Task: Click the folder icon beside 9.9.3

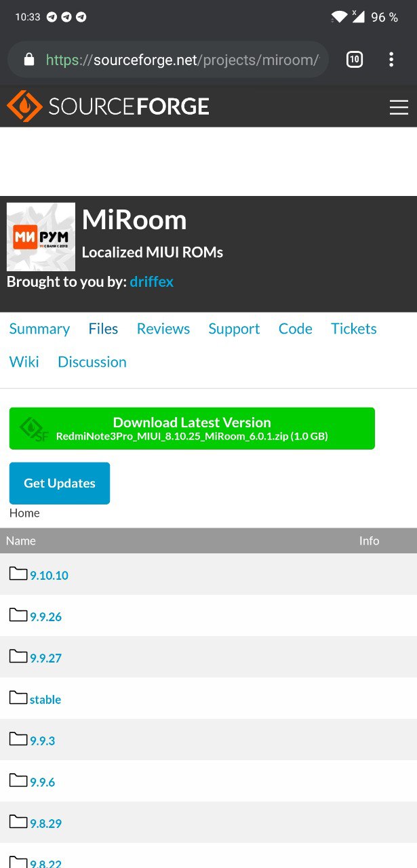Action: pyautogui.click(x=18, y=739)
